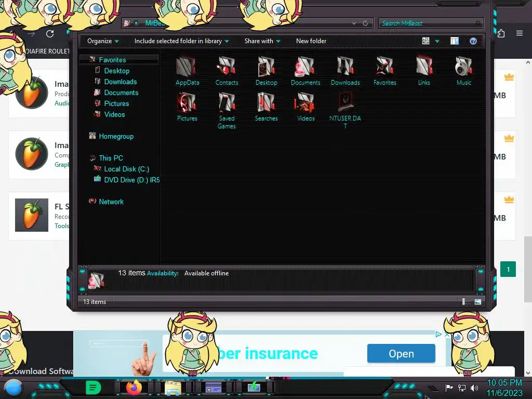Change view with the view icon
Image resolution: width=532 pixels, height=399 pixels.
tap(425, 41)
